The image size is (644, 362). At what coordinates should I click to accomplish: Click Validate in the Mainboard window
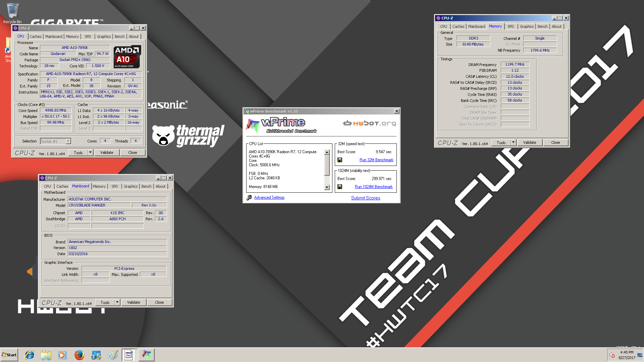point(133,302)
